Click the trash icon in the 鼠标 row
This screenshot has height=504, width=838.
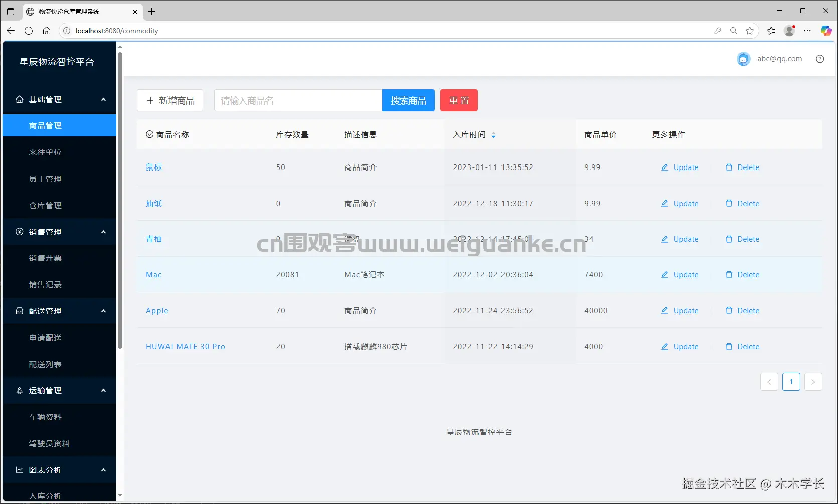(729, 167)
